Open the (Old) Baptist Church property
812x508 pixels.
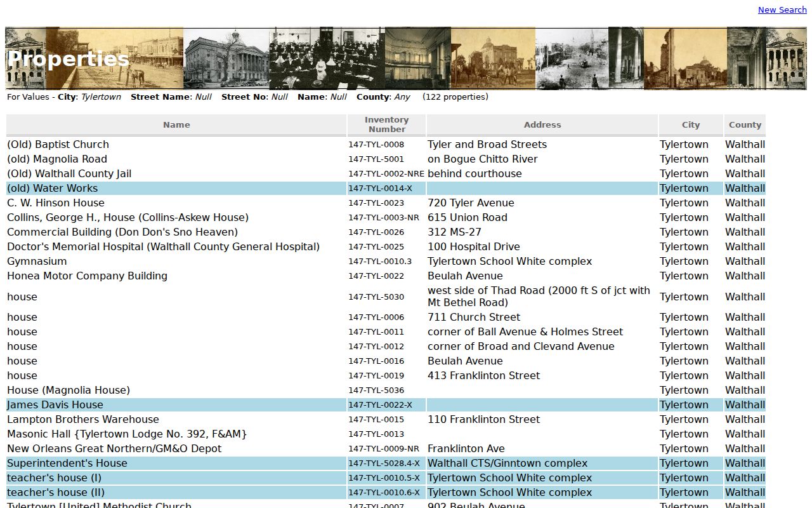pos(58,144)
